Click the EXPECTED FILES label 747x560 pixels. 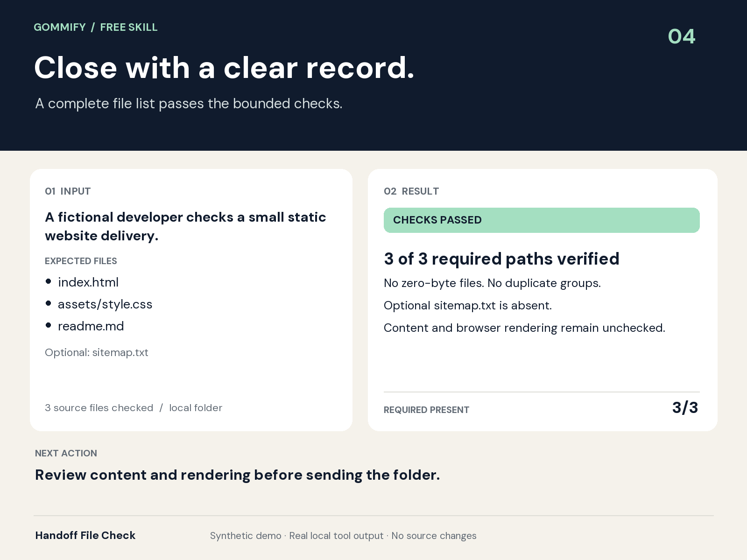pyautogui.click(x=81, y=261)
